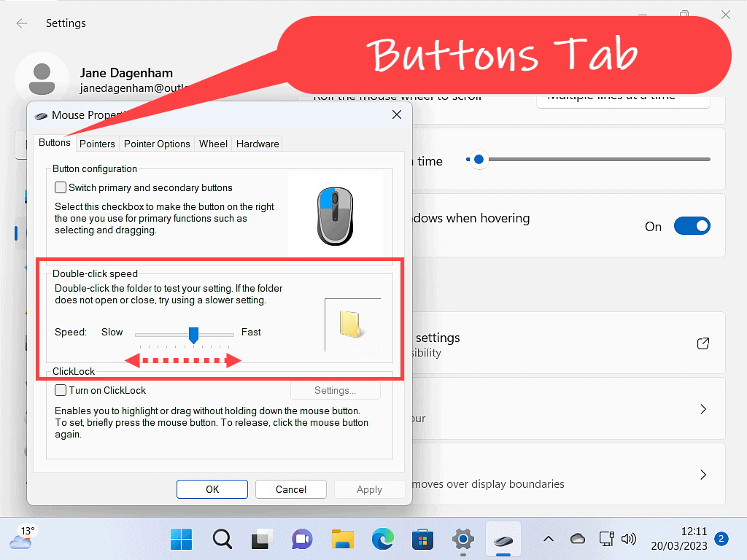The image size is (747, 560).
Task: Check Turn on ClickLock box
Action: pos(61,390)
